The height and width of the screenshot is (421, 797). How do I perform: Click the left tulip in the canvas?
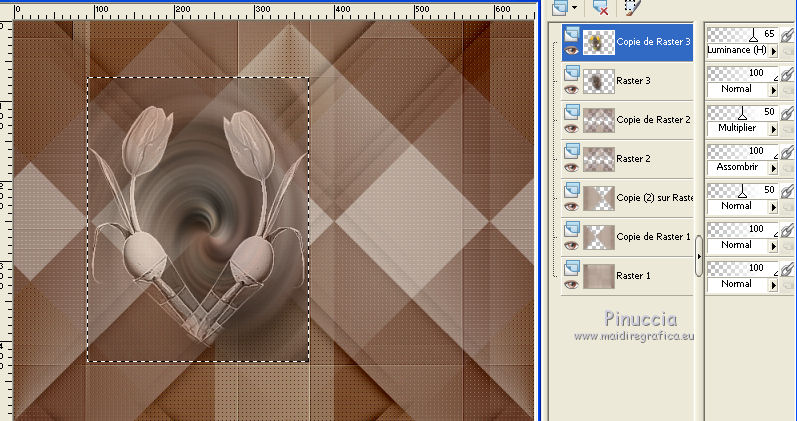click(147, 140)
